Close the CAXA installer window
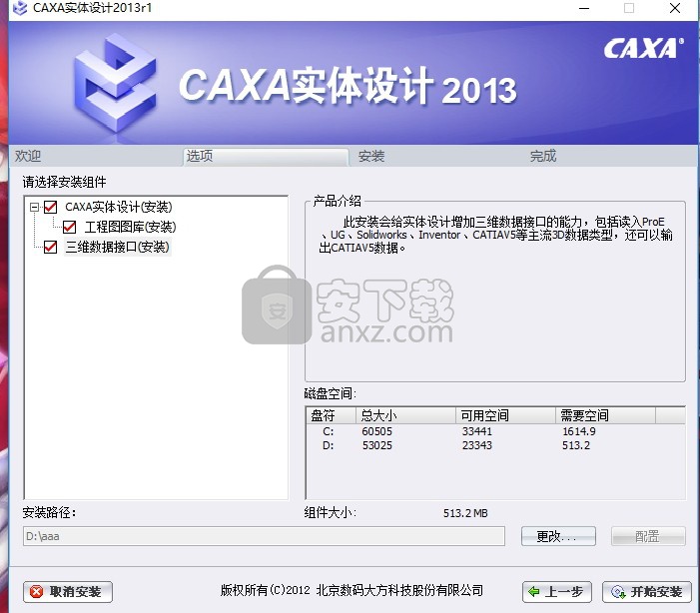This screenshot has width=700, height=613. point(675,8)
